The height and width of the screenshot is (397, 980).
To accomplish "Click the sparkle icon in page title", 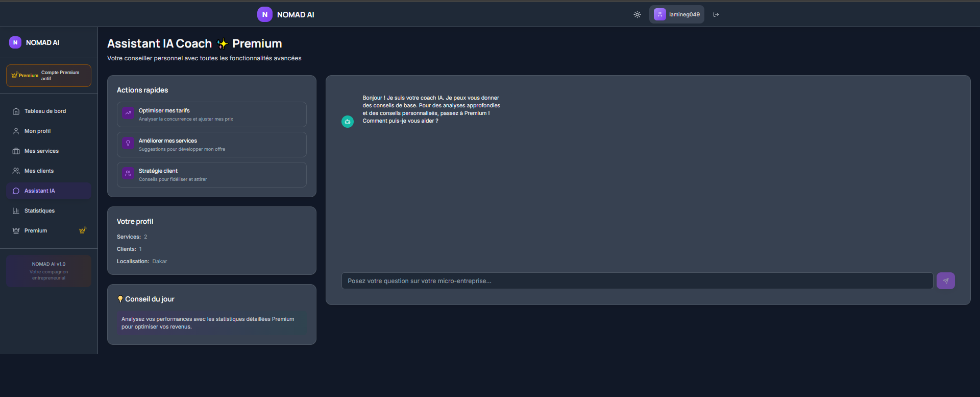I will [222, 44].
